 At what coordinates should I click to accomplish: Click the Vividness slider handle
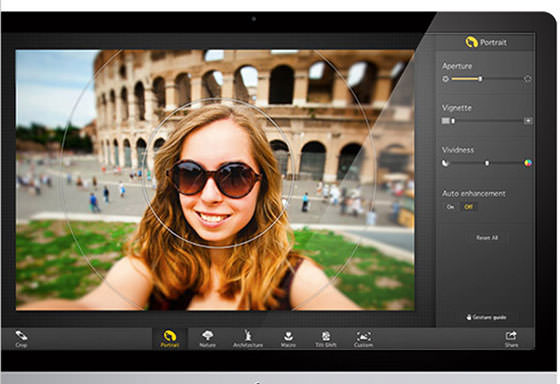[487, 163]
